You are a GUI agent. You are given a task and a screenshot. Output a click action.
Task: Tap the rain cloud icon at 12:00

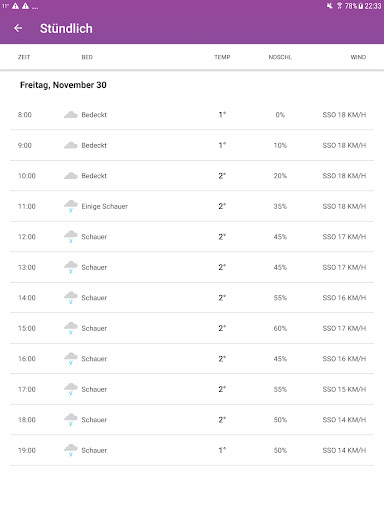71,237
